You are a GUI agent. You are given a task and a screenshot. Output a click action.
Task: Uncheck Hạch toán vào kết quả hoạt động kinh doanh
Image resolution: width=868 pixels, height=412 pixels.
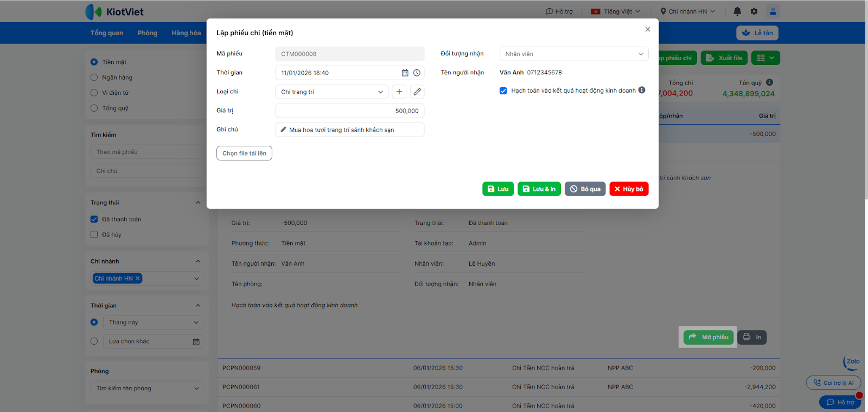point(503,91)
